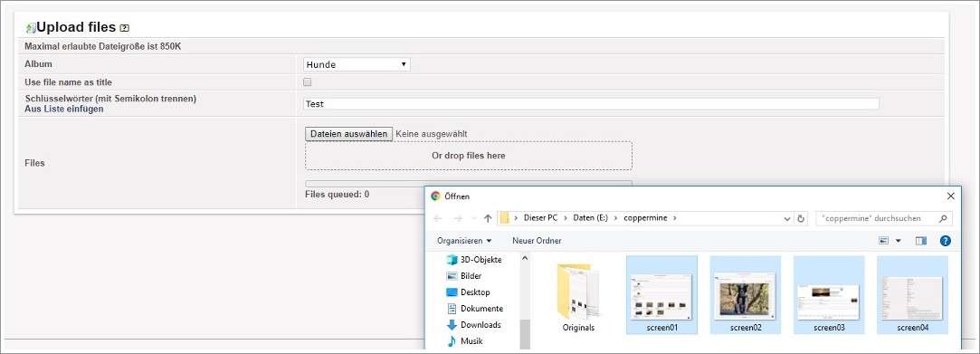The image size is (980, 354).
Task: Open more view options dropdown arrow
Action: click(x=899, y=241)
